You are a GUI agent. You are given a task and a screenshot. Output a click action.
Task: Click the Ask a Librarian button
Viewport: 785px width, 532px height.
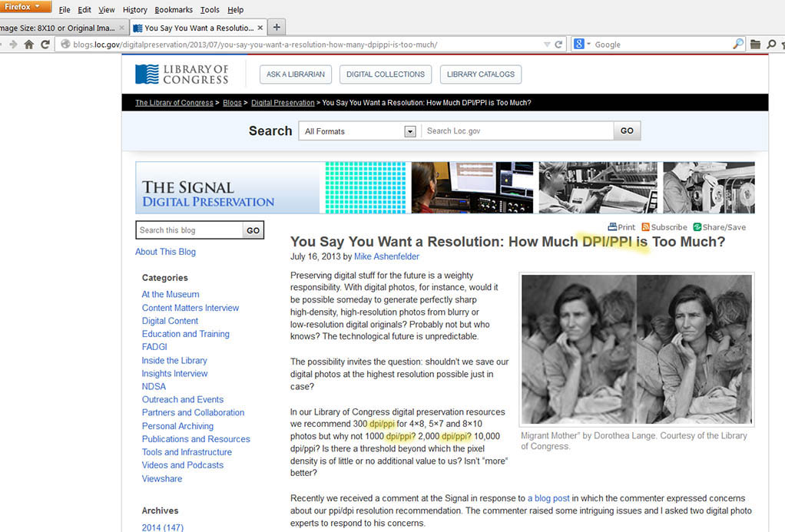(296, 74)
